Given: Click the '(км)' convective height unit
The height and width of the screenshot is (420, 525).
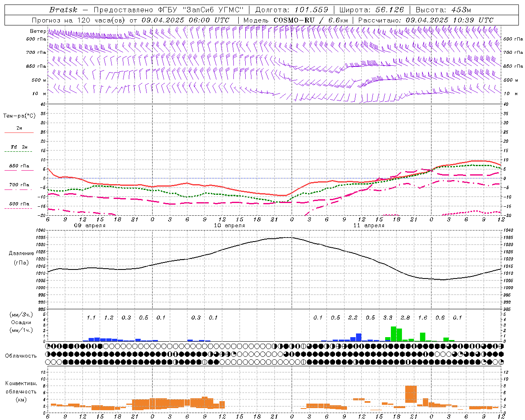Looking at the screenshot, I should (21, 399).
